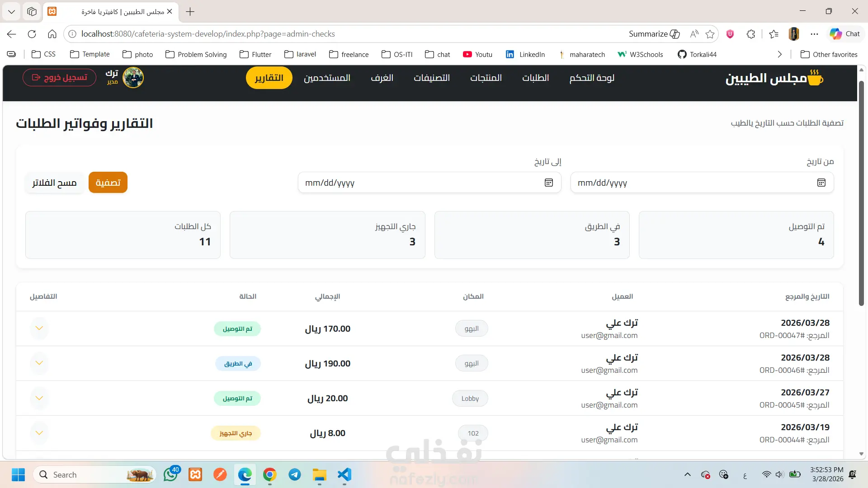868x488 pixels.
Task: Click the orange 'تصفية' filter button
Action: click(108, 183)
